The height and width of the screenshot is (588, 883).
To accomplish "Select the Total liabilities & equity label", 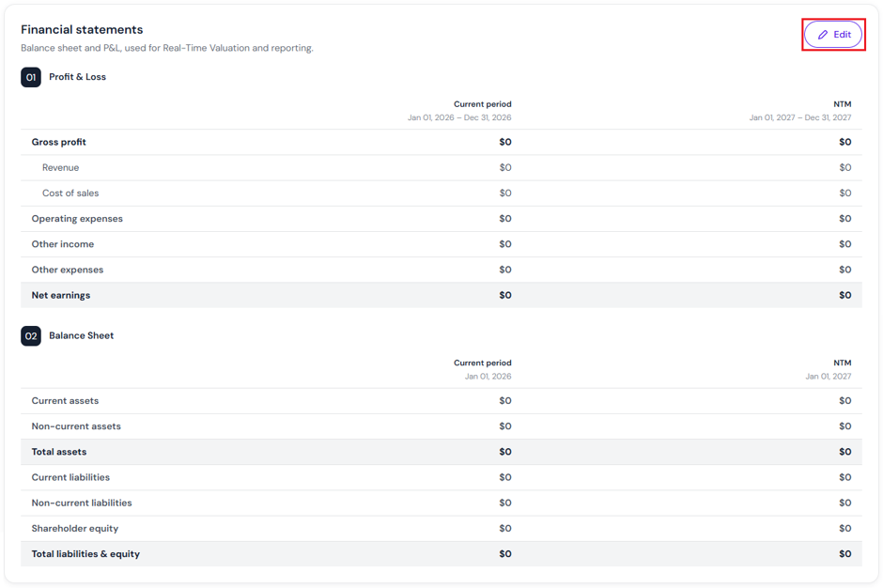I will [85, 553].
